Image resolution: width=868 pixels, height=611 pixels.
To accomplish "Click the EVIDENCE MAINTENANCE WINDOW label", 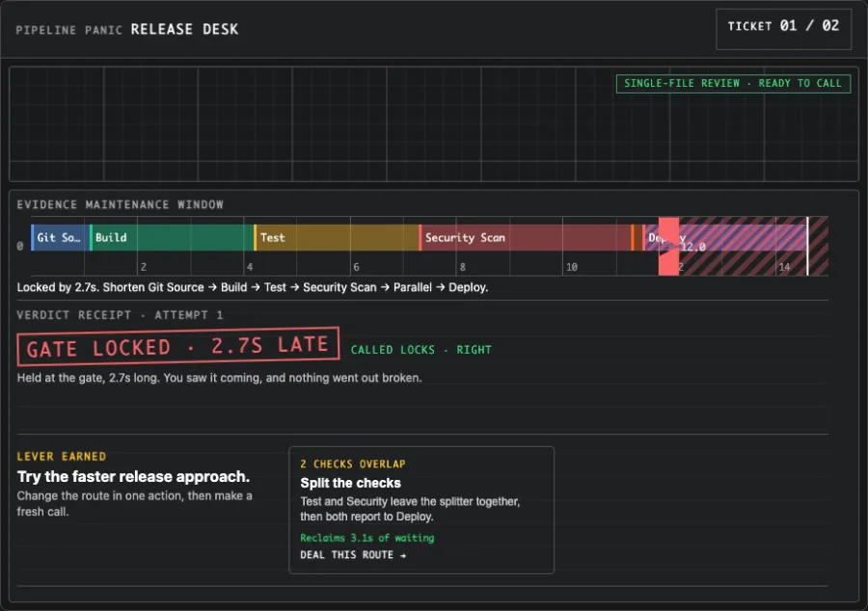I will tap(121, 204).
